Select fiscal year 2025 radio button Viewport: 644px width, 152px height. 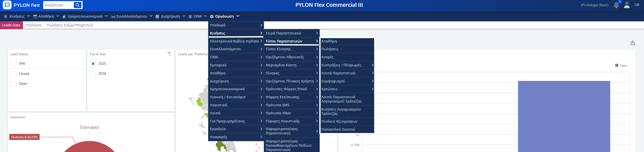point(93,64)
